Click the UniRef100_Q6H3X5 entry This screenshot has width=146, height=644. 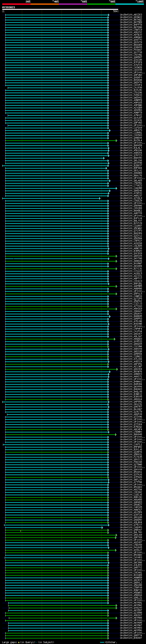(131, 256)
